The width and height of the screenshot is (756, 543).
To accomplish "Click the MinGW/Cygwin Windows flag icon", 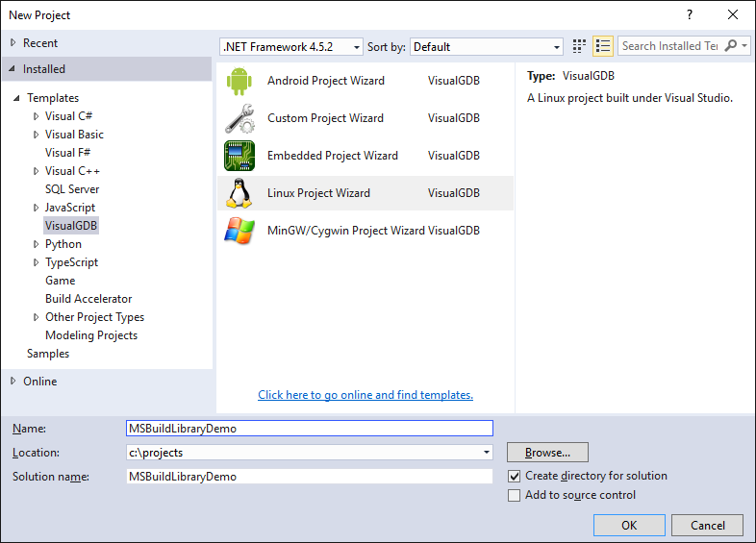I will [239, 231].
